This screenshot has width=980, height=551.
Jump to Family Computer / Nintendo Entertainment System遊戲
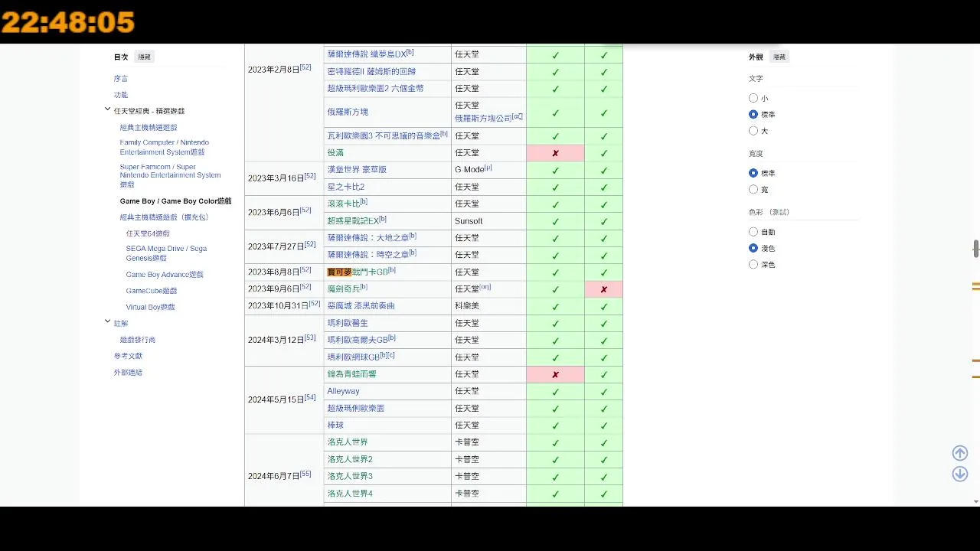(165, 147)
